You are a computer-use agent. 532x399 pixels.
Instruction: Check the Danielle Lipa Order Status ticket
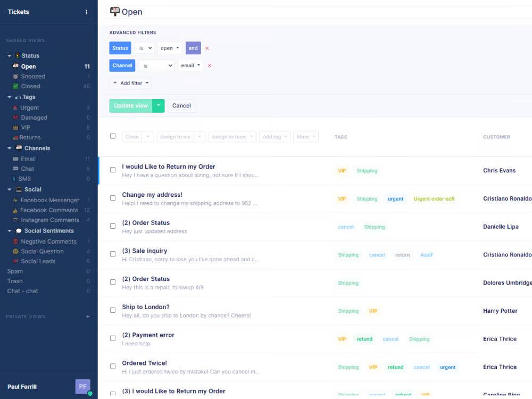coord(113,226)
